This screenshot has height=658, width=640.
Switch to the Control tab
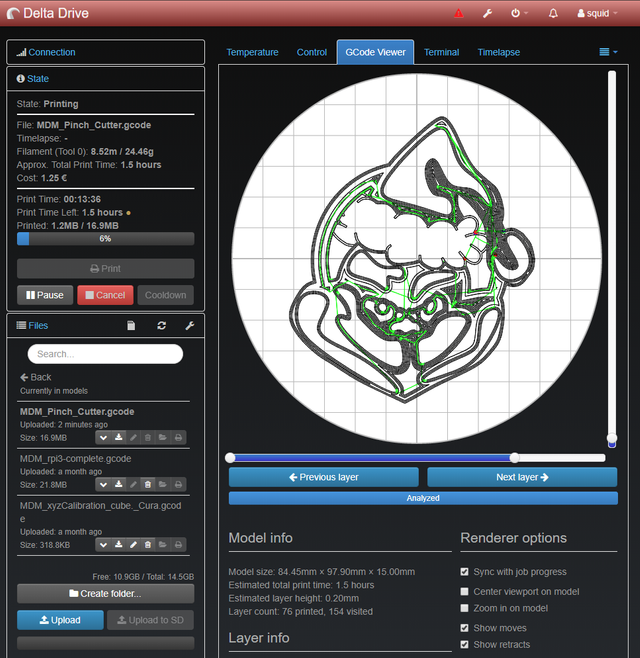(311, 52)
